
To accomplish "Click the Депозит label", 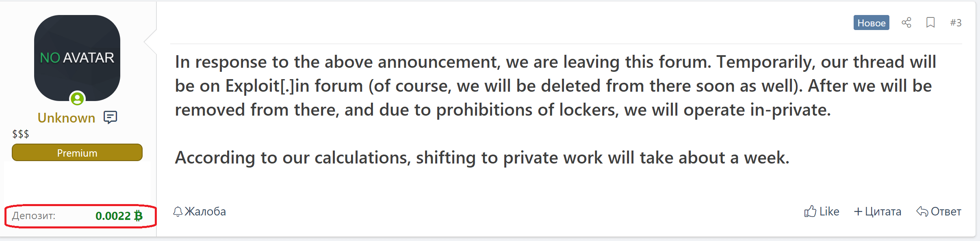I will (x=34, y=215).
